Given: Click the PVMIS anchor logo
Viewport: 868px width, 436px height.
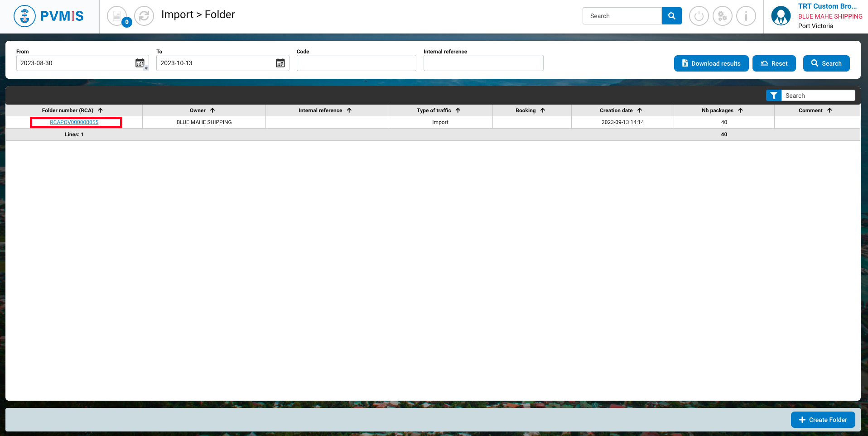Looking at the screenshot, I should [x=24, y=16].
